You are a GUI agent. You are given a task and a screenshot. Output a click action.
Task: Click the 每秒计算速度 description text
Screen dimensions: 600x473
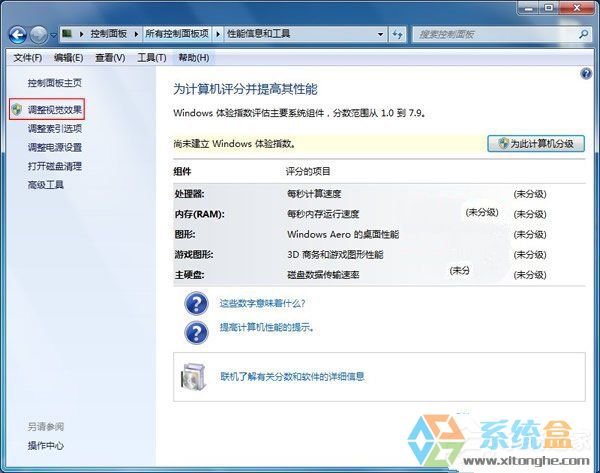[314, 194]
